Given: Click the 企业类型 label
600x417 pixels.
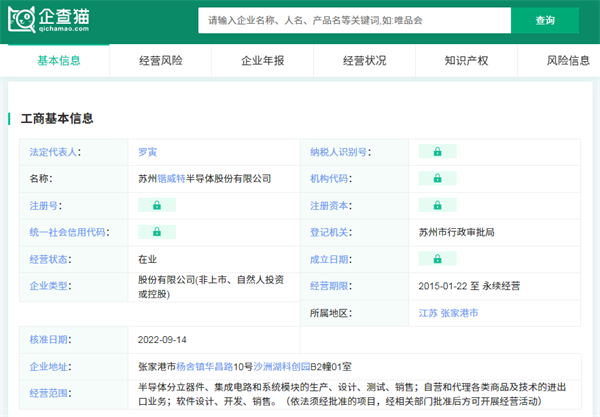Looking at the screenshot, I should point(51,286).
